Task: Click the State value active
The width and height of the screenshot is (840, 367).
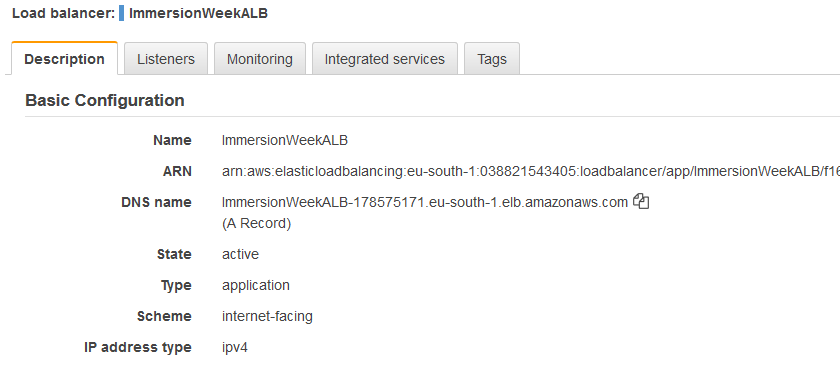Action: 241,254
